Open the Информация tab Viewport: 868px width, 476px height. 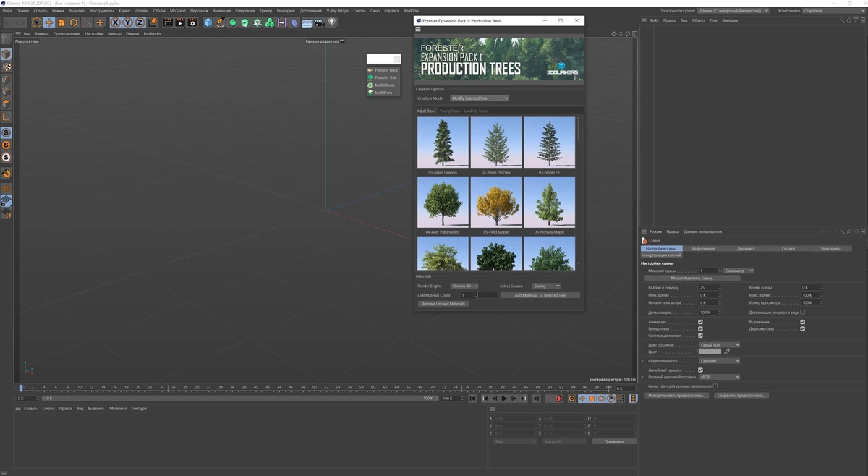(x=703, y=248)
